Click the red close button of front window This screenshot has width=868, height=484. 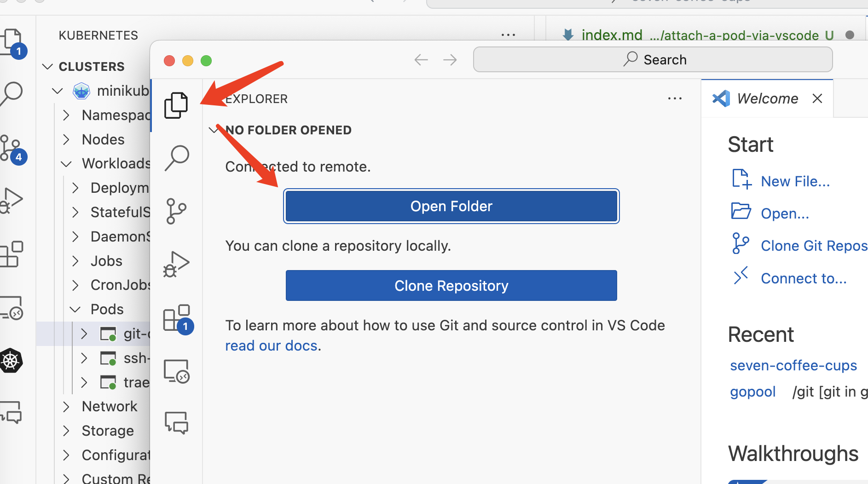click(169, 61)
